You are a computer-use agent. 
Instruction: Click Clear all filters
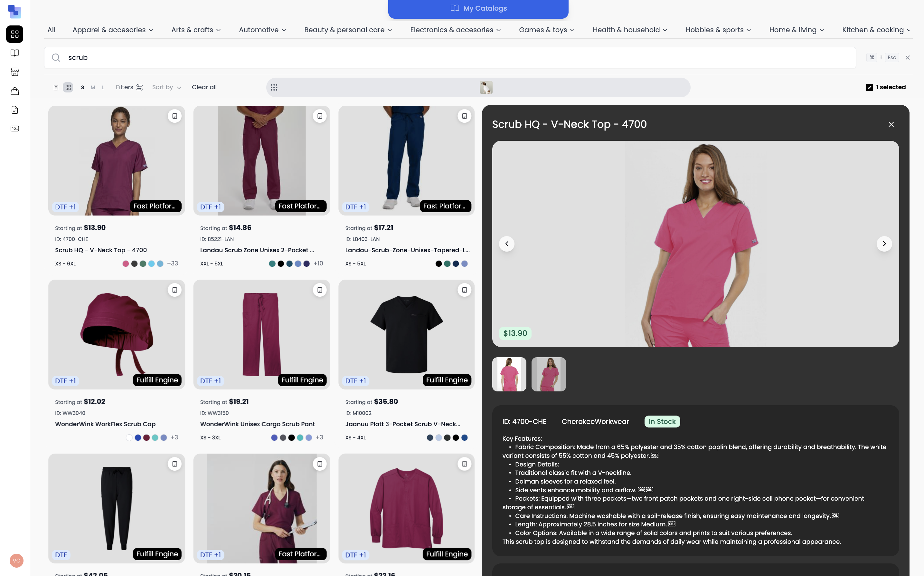[204, 87]
